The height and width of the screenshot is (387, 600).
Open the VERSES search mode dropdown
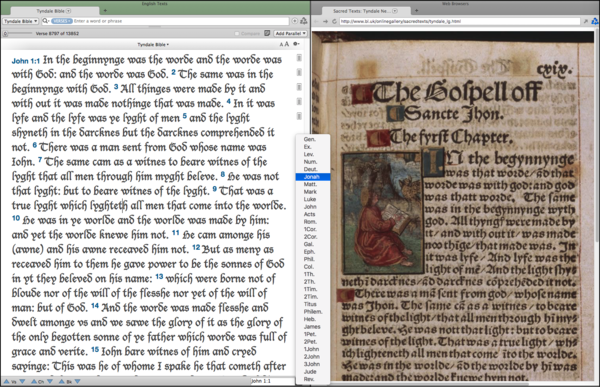(61, 21)
